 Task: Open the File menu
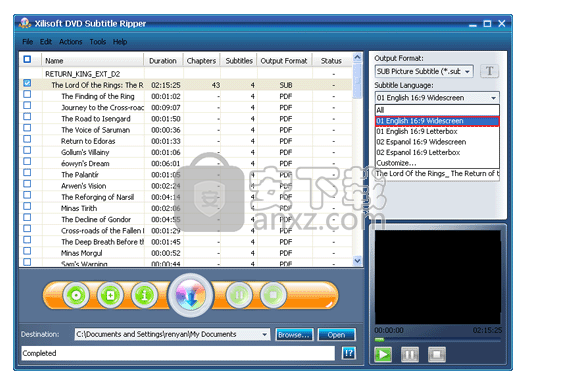(27, 42)
